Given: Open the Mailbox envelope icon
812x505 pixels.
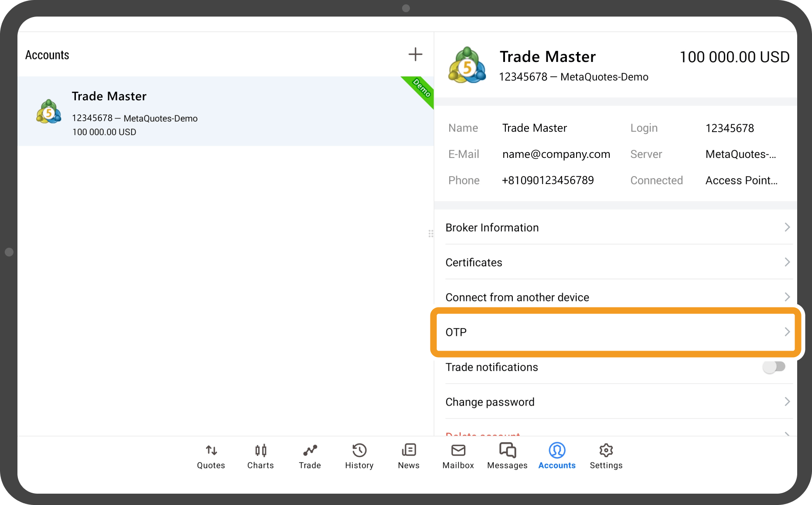Looking at the screenshot, I should (x=458, y=450).
